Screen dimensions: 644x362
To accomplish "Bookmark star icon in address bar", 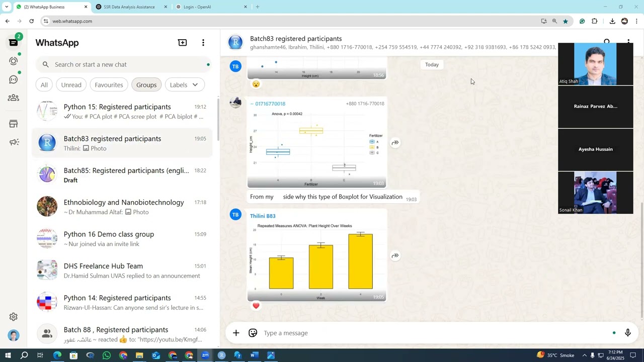I will 566,21.
